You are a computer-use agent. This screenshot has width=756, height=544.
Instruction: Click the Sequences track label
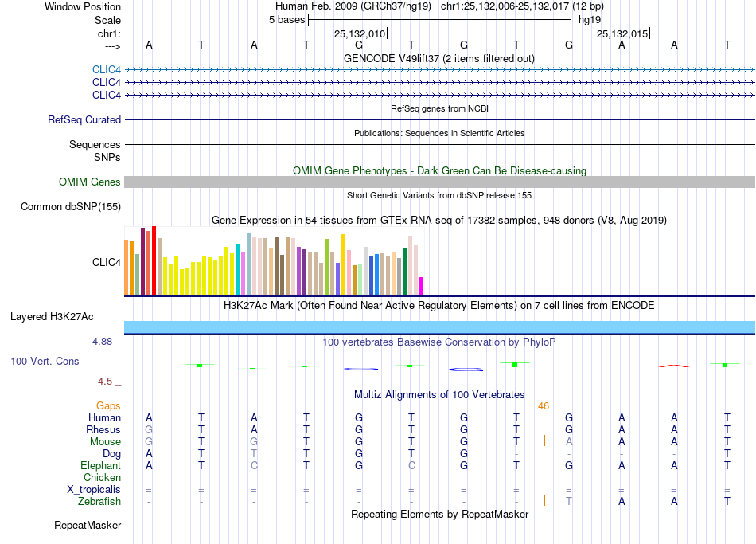(x=95, y=144)
